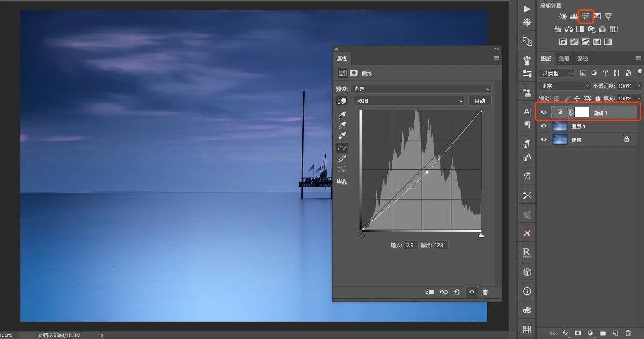Add a Channel Mixer adjustment
Screen dimensions: 644x339
(602, 29)
